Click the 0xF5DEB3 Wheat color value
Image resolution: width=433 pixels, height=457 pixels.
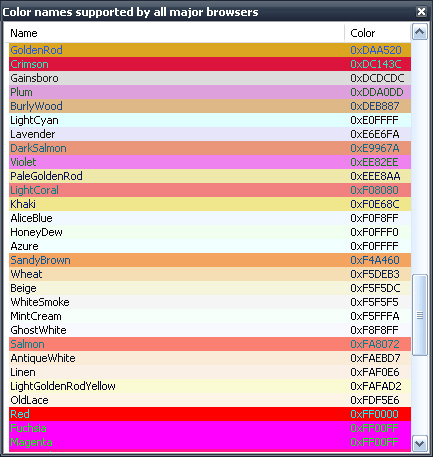coord(375,274)
